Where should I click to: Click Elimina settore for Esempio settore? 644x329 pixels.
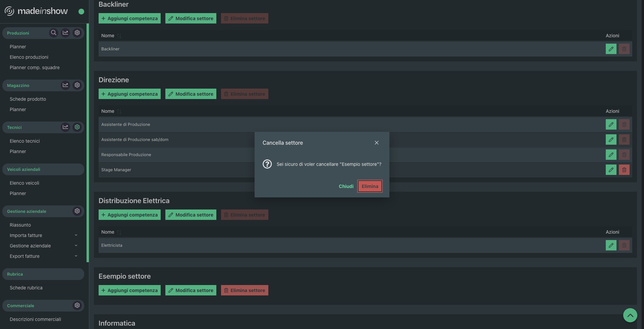[x=244, y=290]
